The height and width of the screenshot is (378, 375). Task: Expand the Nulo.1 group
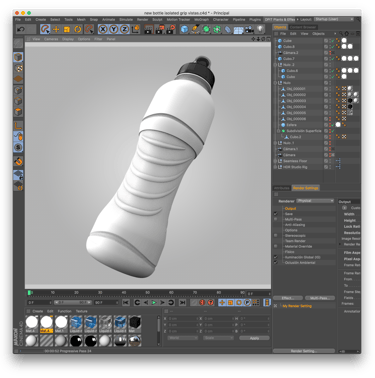tap(276, 143)
